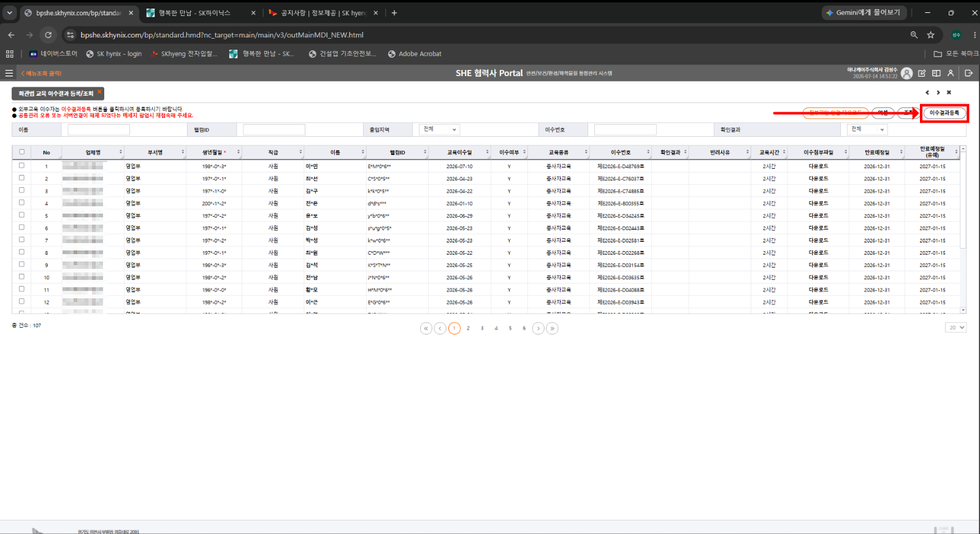Click the 이름 search input field
Image resolution: width=980 pixels, height=534 pixels.
99,130
